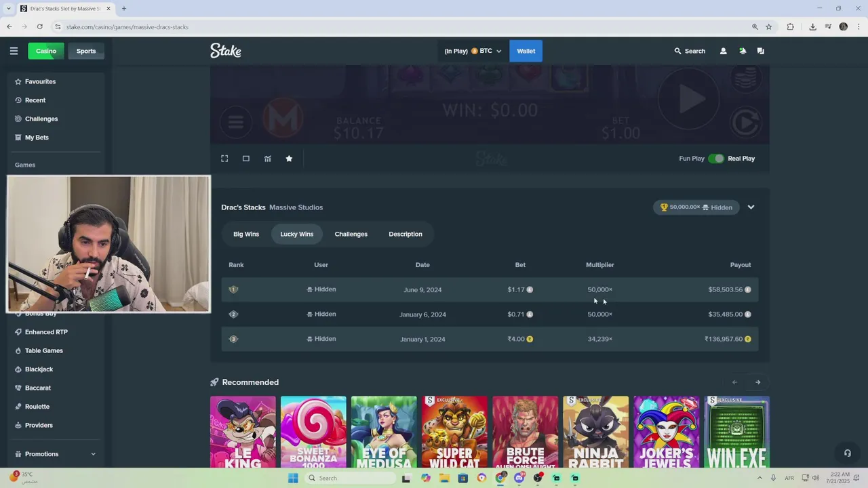Open the notifications bell icon
Image resolution: width=868 pixels, height=488 pixels.
[743, 51]
